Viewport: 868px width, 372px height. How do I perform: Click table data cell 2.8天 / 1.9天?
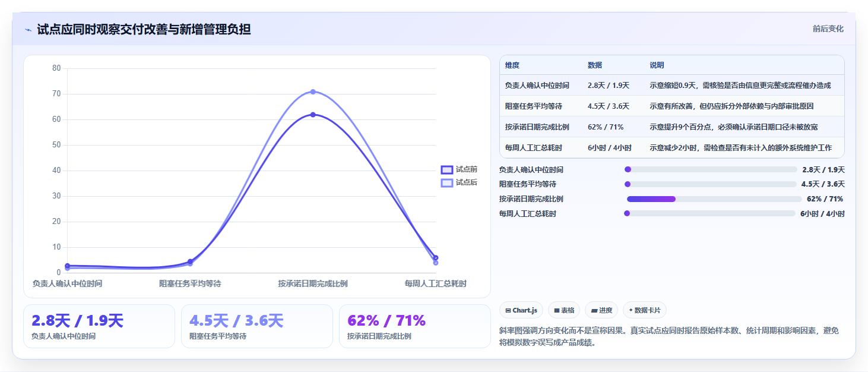609,86
